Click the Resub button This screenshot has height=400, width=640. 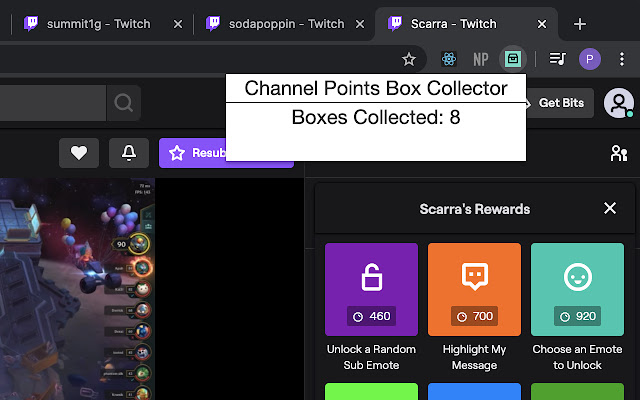tap(193, 153)
